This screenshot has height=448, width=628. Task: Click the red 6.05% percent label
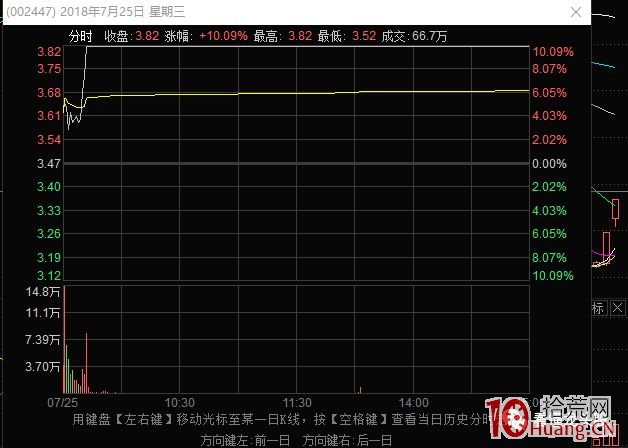pos(549,93)
